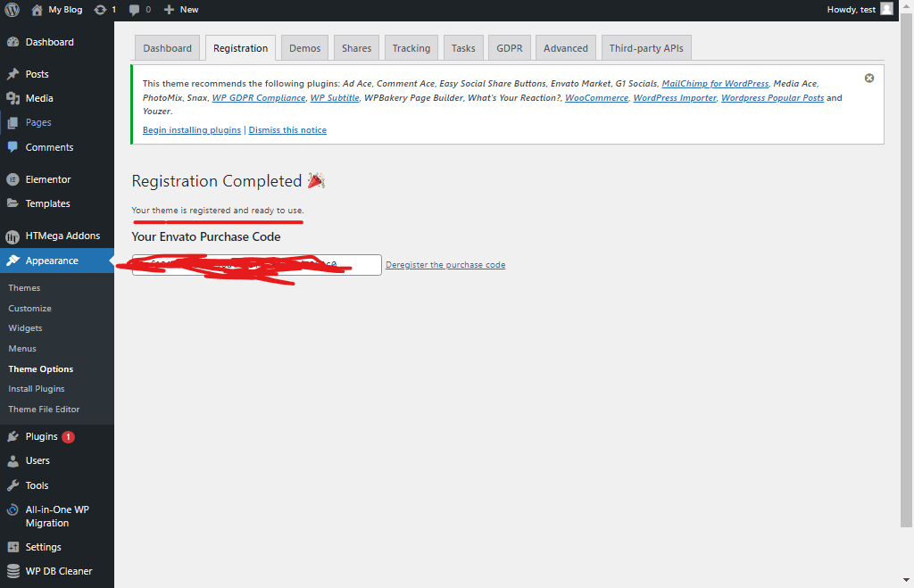Click the scrollbar down arrow

pyautogui.click(x=906, y=580)
